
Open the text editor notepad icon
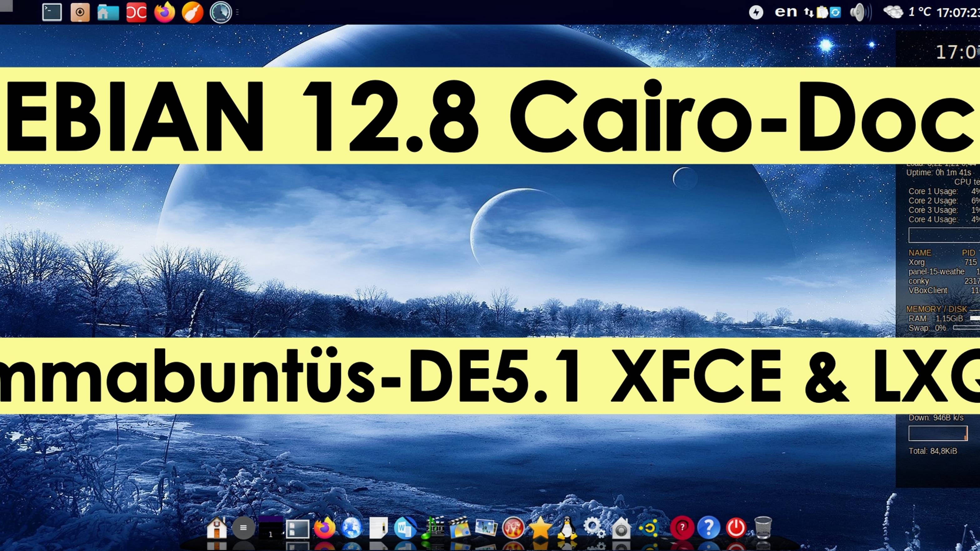click(x=379, y=528)
